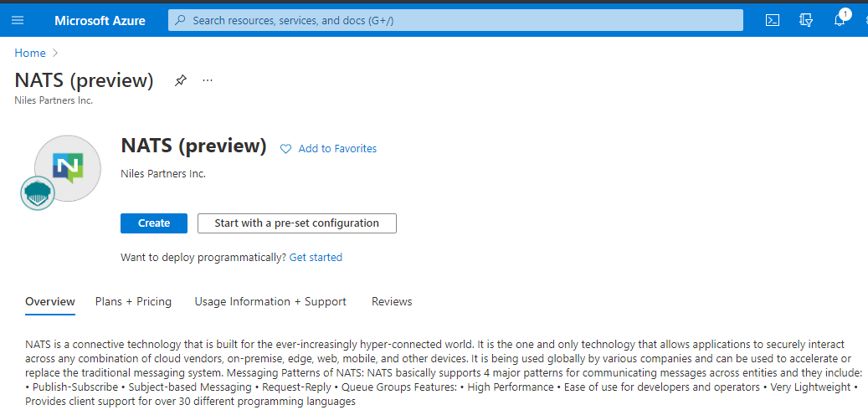Switch to Plans + Pricing tab
Screen dimensions: 868x415
[x=133, y=301]
